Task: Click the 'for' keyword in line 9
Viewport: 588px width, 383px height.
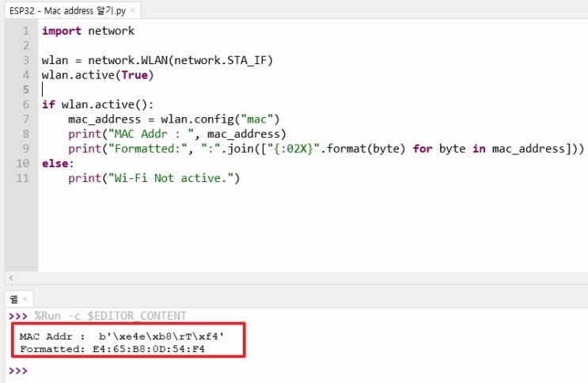Action: pyautogui.click(x=423, y=149)
